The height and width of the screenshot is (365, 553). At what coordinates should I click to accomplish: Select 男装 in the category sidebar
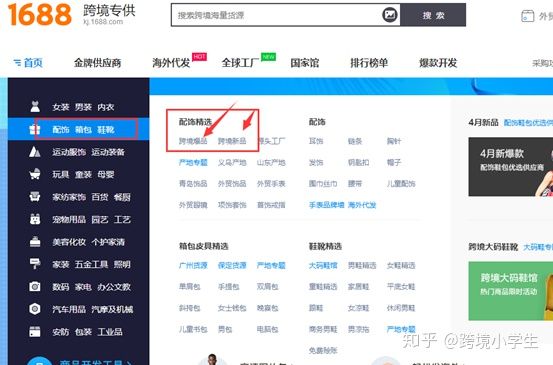coord(83,107)
